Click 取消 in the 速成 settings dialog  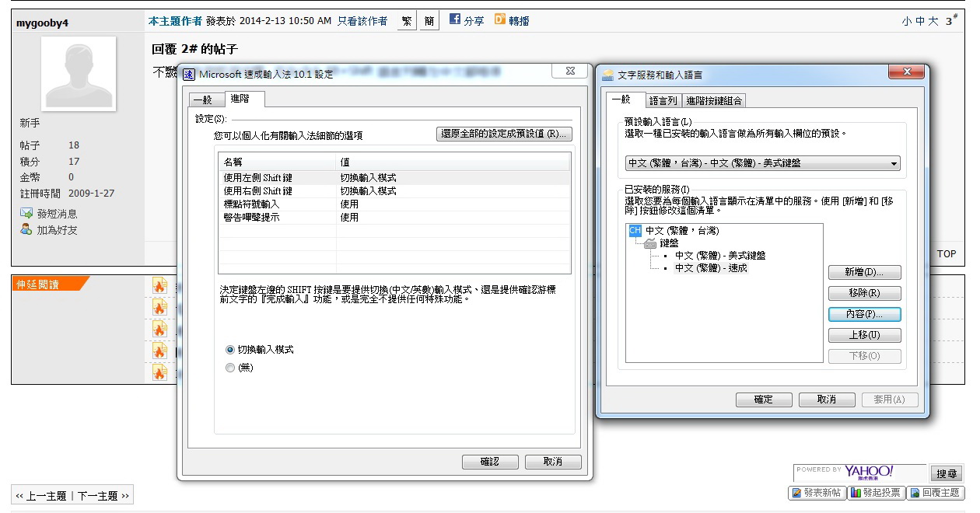click(553, 462)
